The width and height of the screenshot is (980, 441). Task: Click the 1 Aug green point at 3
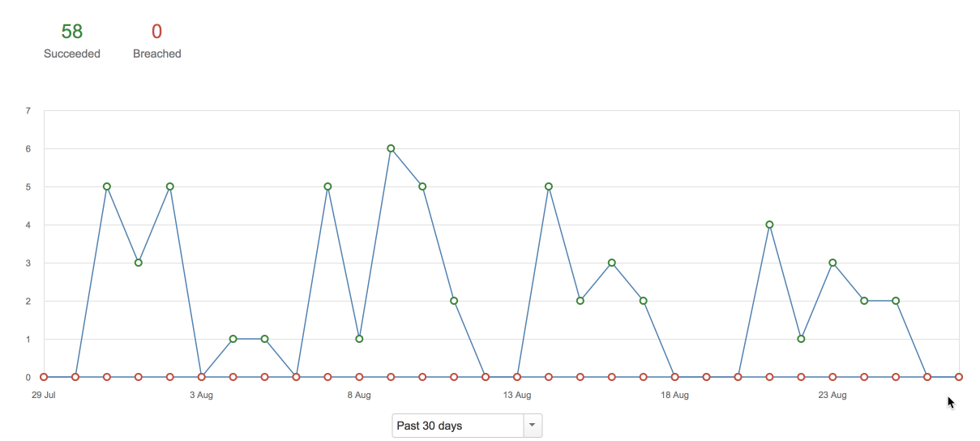[x=139, y=263]
